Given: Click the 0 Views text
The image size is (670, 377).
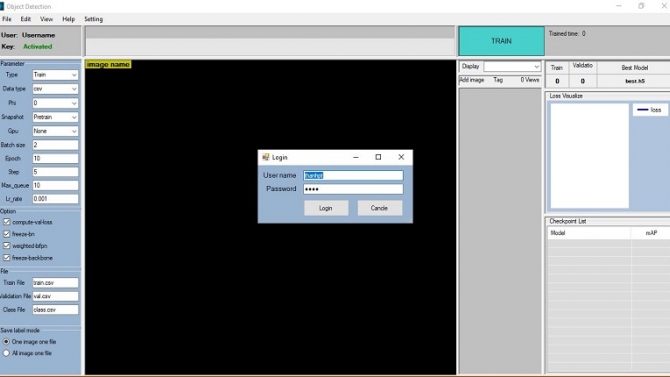Looking at the screenshot, I should [530, 80].
